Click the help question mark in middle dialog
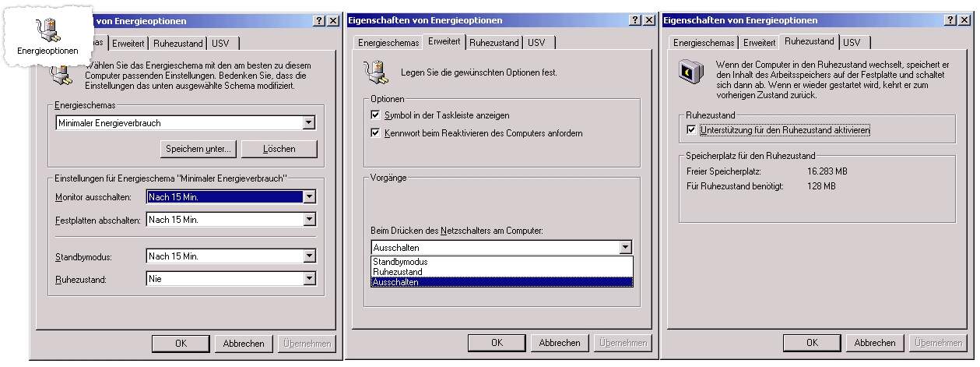Screen dimensions: 980x367 coord(635,20)
